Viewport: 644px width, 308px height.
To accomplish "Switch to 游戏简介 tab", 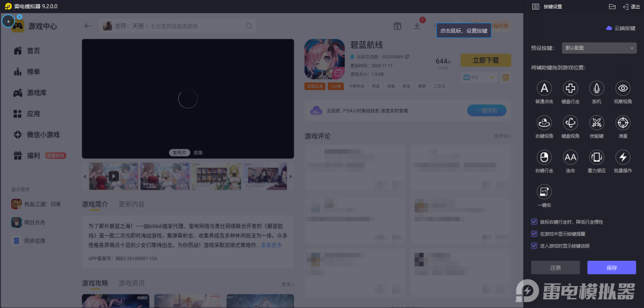I will coord(95,204).
